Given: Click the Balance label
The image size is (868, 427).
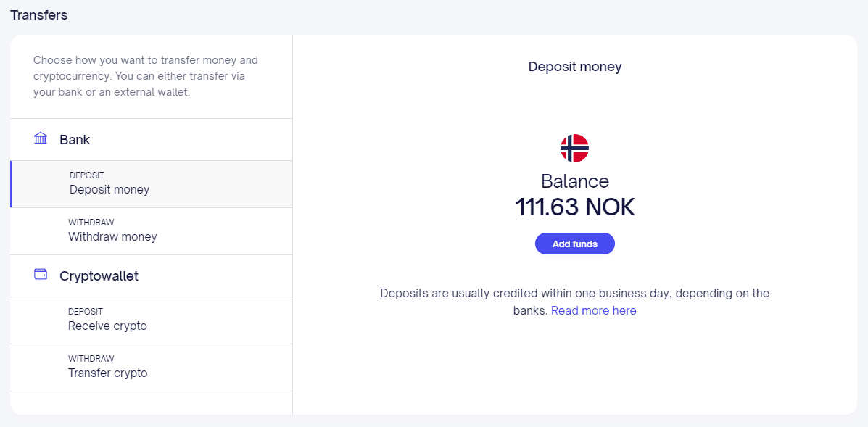Looking at the screenshot, I should pyautogui.click(x=574, y=181).
